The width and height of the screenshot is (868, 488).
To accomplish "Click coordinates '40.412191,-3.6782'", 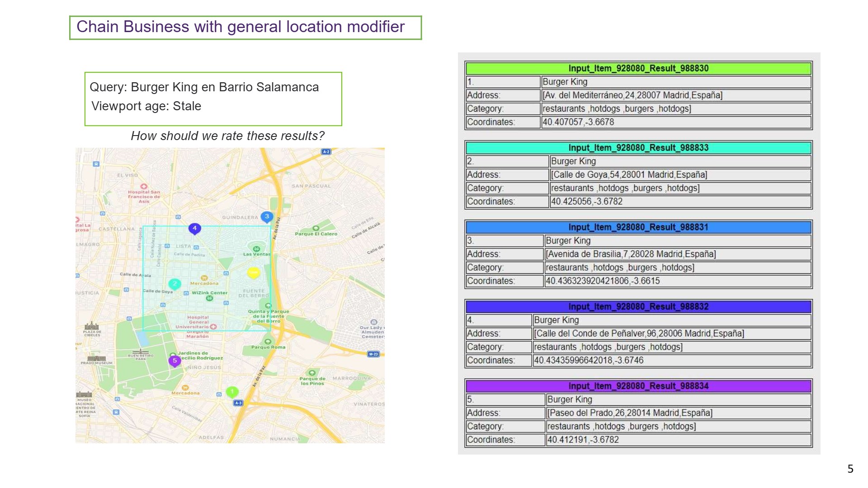I will tap(583, 441).
